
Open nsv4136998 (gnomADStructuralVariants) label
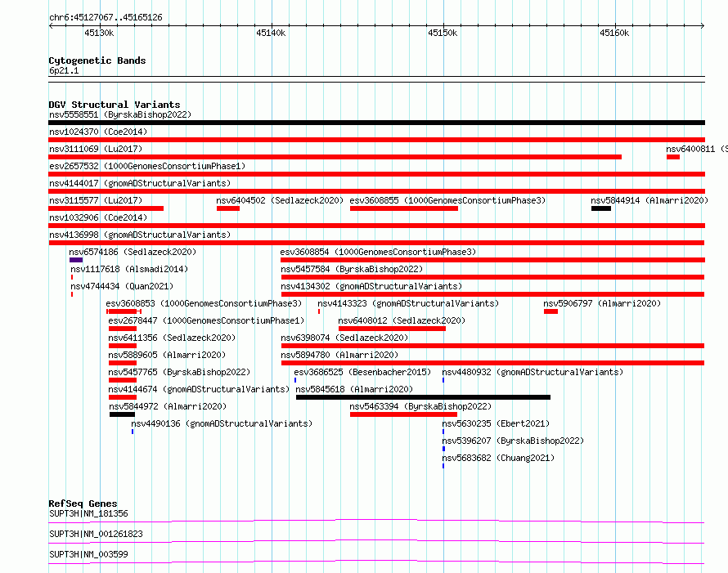pos(140,235)
